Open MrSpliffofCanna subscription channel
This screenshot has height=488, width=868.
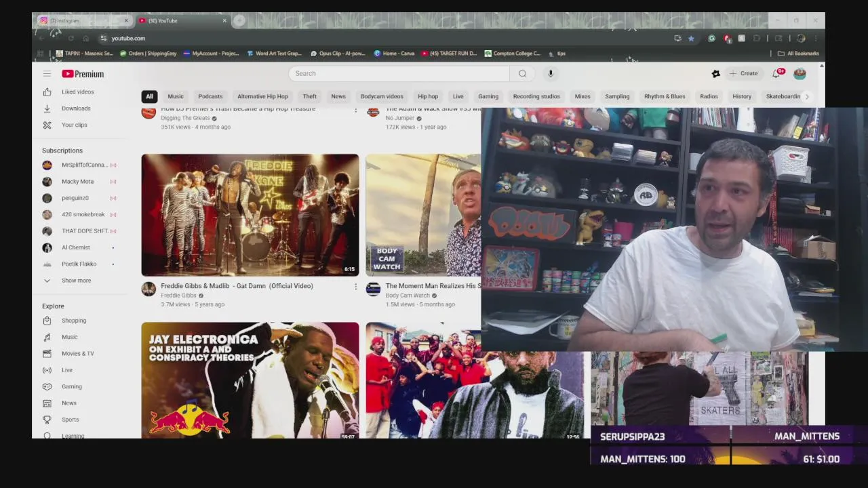coord(78,165)
